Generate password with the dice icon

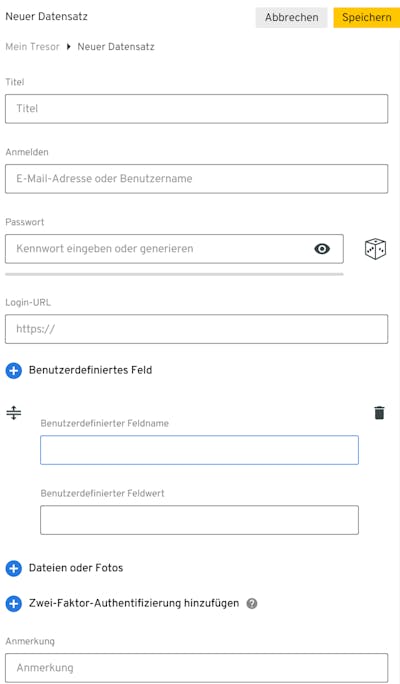pos(375,249)
